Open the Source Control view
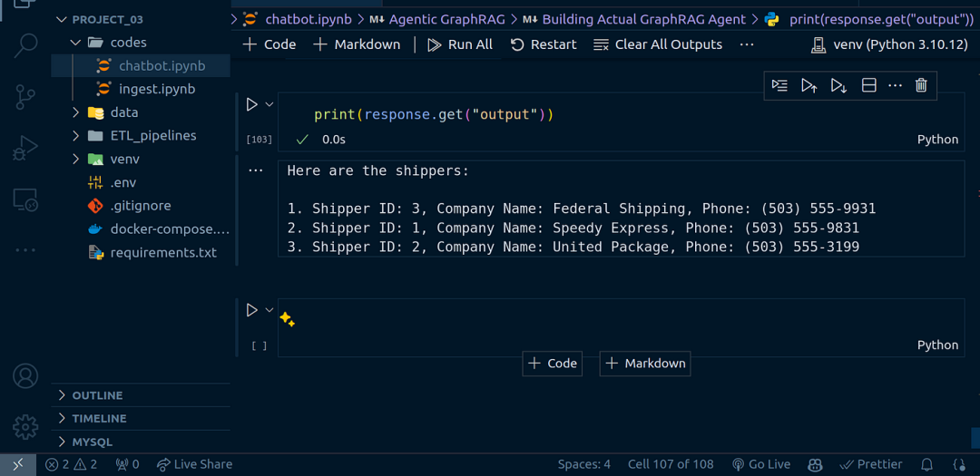 [x=25, y=97]
